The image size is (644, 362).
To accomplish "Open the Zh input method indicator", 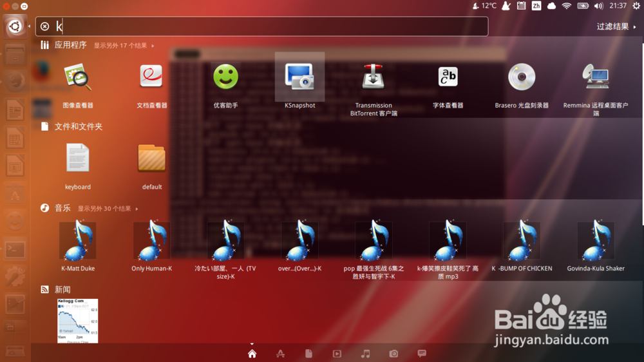I will click(x=536, y=6).
